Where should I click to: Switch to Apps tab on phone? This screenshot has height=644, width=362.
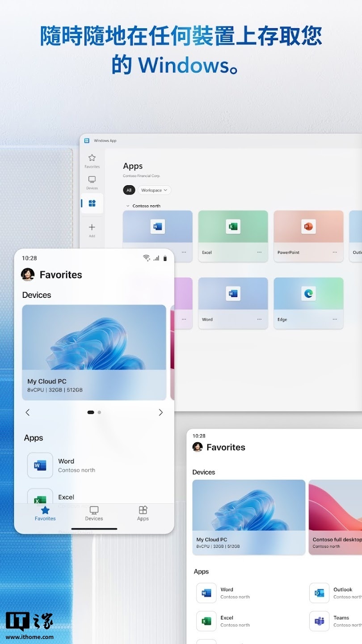click(x=143, y=514)
